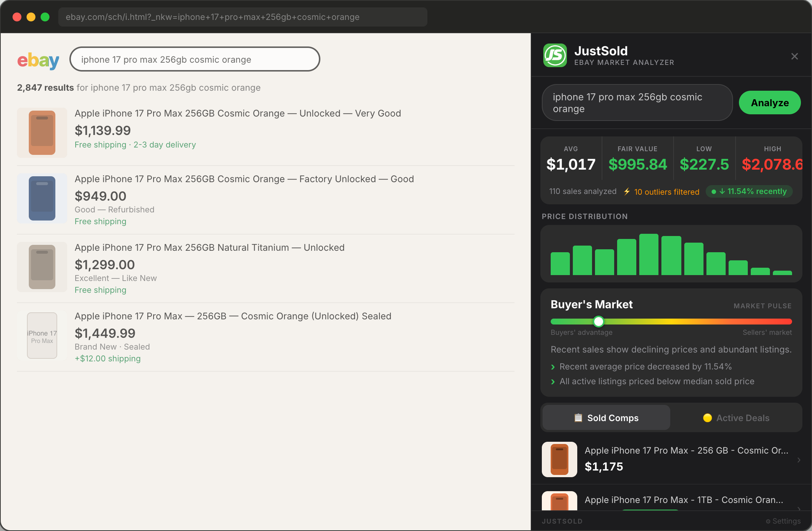Screen dimensions: 812x531
Task: Open the Settings link in the footer
Action: tap(783, 521)
